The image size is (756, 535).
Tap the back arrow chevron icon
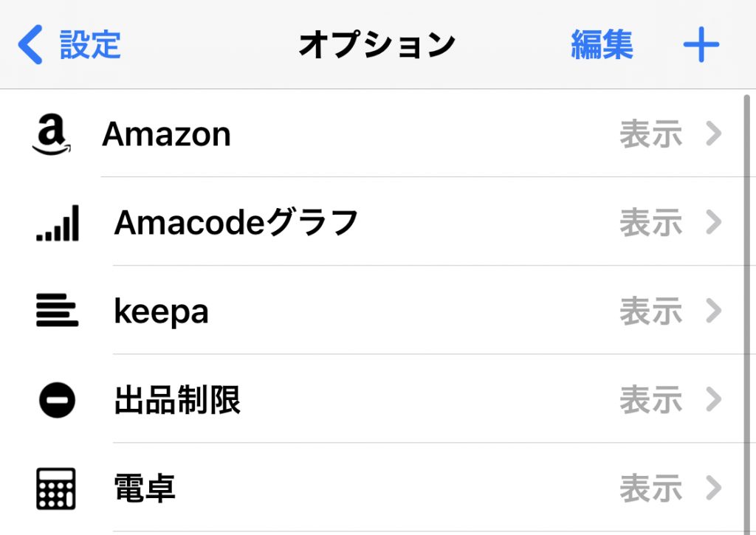click(30, 45)
